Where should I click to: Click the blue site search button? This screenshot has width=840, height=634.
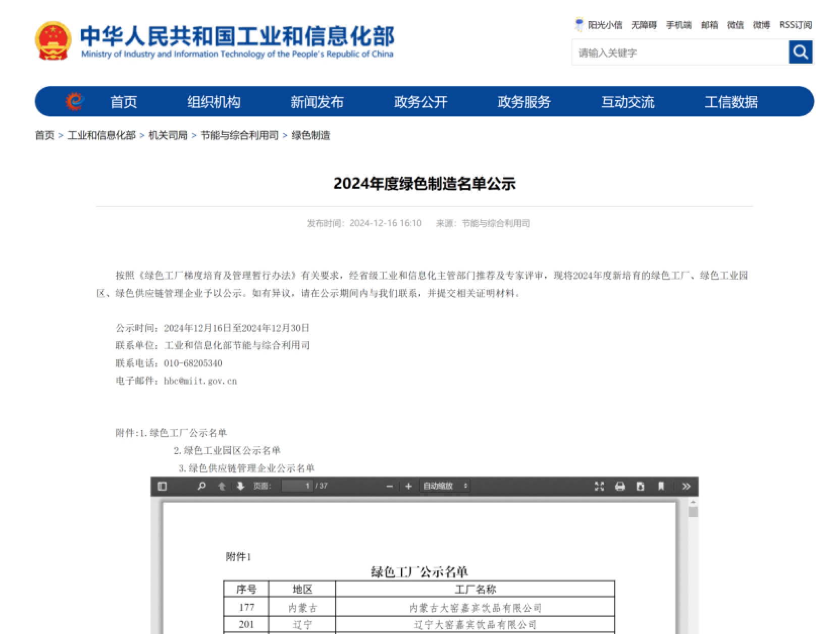[801, 52]
